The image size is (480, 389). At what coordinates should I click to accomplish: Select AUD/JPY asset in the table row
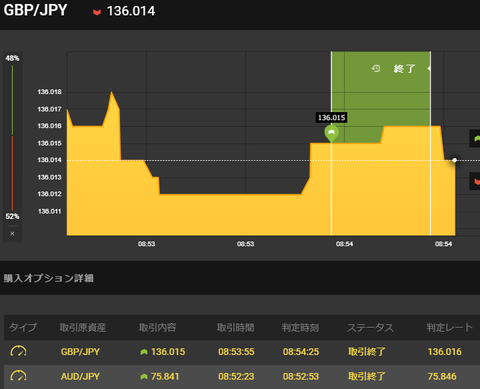pos(80,377)
